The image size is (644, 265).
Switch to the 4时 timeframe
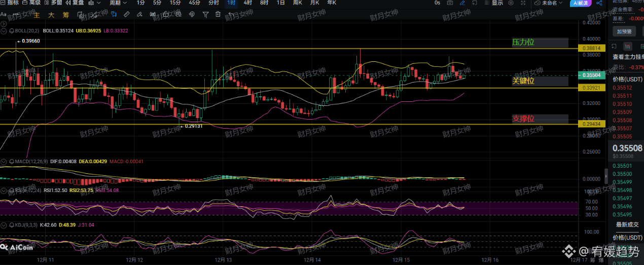click(247, 3)
